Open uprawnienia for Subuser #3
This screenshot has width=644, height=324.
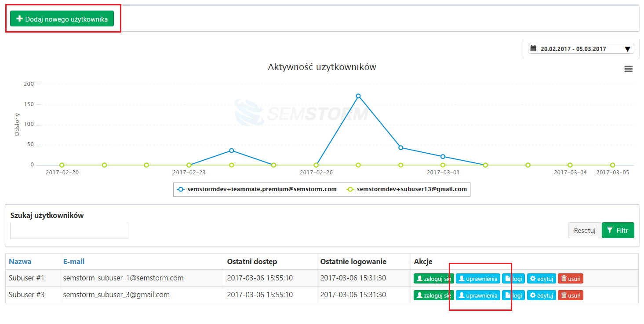click(478, 295)
